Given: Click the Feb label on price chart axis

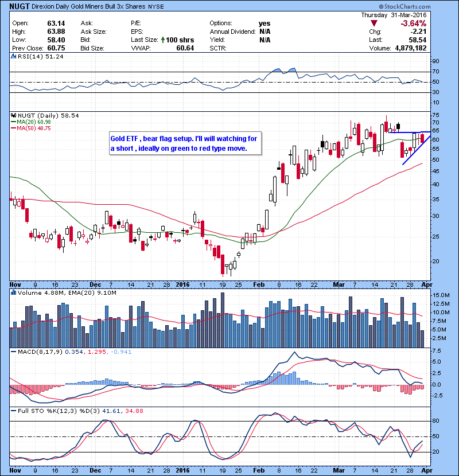Looking at the screenshot, I should (259, 284).
